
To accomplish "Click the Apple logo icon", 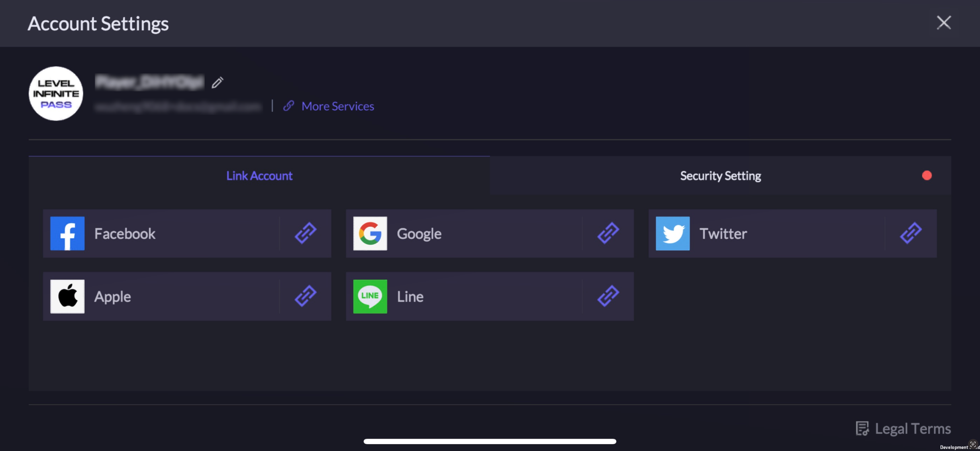I will pyautogui.click(x=67, y=297).
